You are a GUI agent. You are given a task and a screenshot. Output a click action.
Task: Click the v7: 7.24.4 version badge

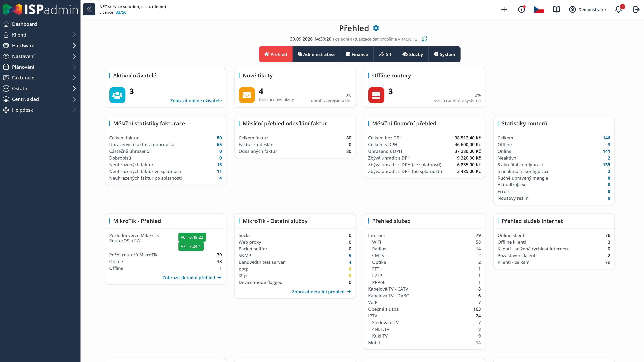191,246
